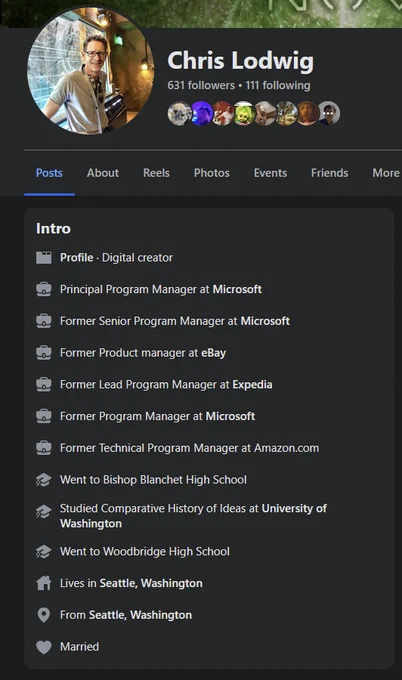Click graduation cap icon beside Comparative History of Ideas
The width and height of the screenshot is (402, 680).
point(44,511)
